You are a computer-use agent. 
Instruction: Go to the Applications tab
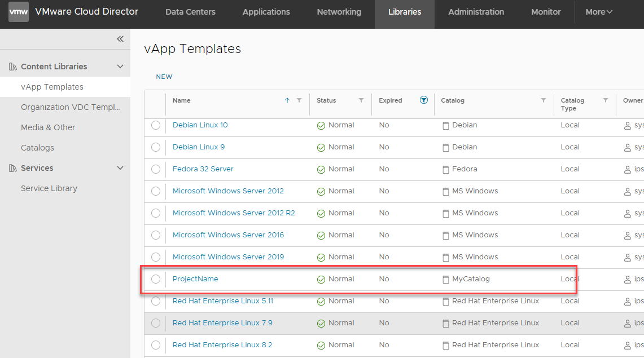266,12
